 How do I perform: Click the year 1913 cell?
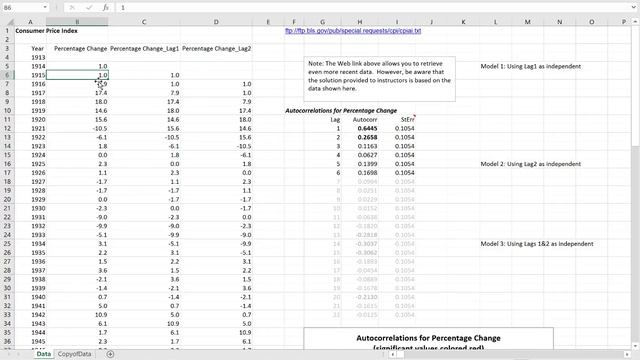coord(38,58)
